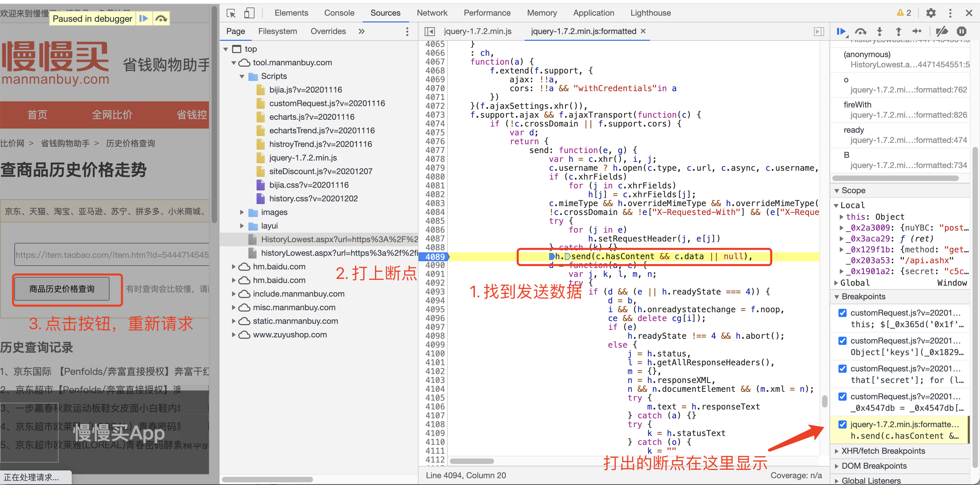Expand XHR/fetch Breakpoints section
Image resolution: width=980 pixels, height=485 pixels.
pyautogui.click(x=883, y=451)
